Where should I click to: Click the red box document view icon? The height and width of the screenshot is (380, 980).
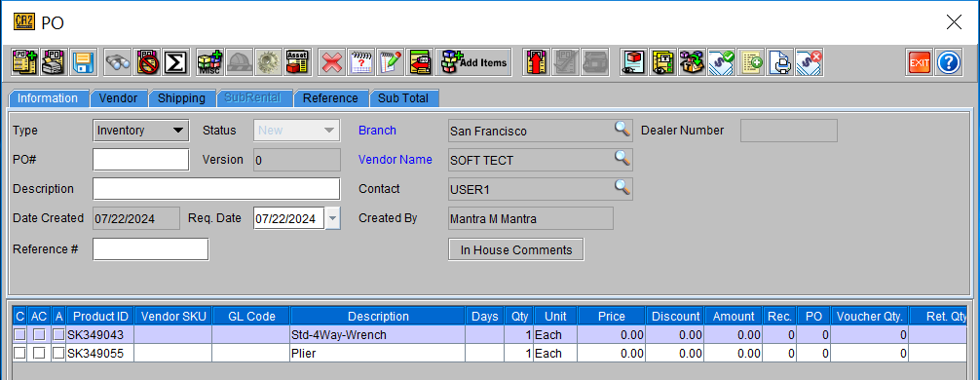633,62
